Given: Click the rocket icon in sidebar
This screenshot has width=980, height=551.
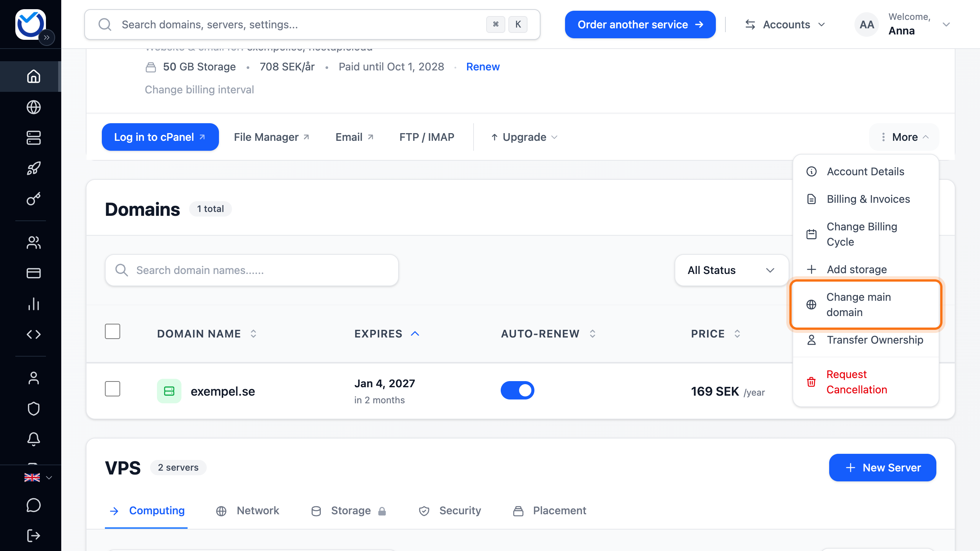Looking at the screenshot, I should pyautogui.click(x=34, y=168).
